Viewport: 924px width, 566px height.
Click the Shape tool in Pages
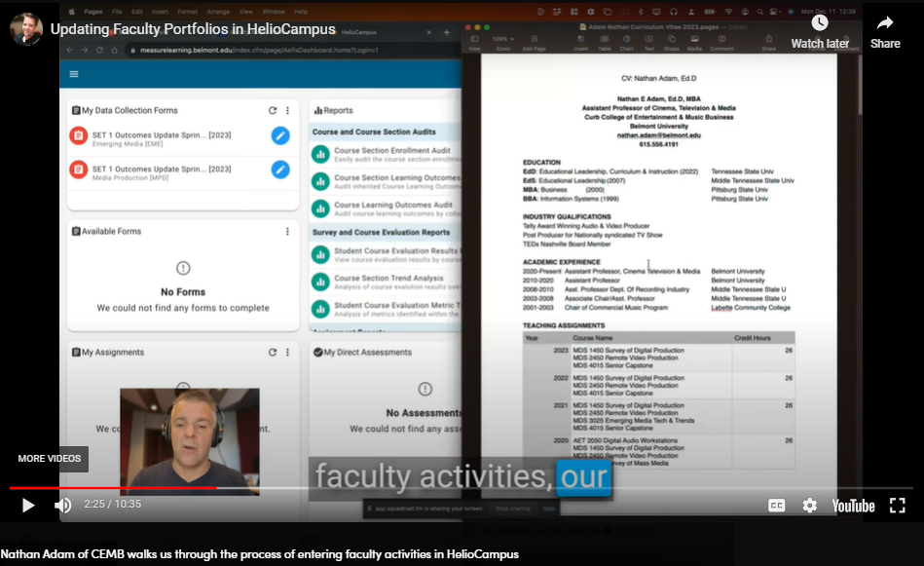pos(671,43)
